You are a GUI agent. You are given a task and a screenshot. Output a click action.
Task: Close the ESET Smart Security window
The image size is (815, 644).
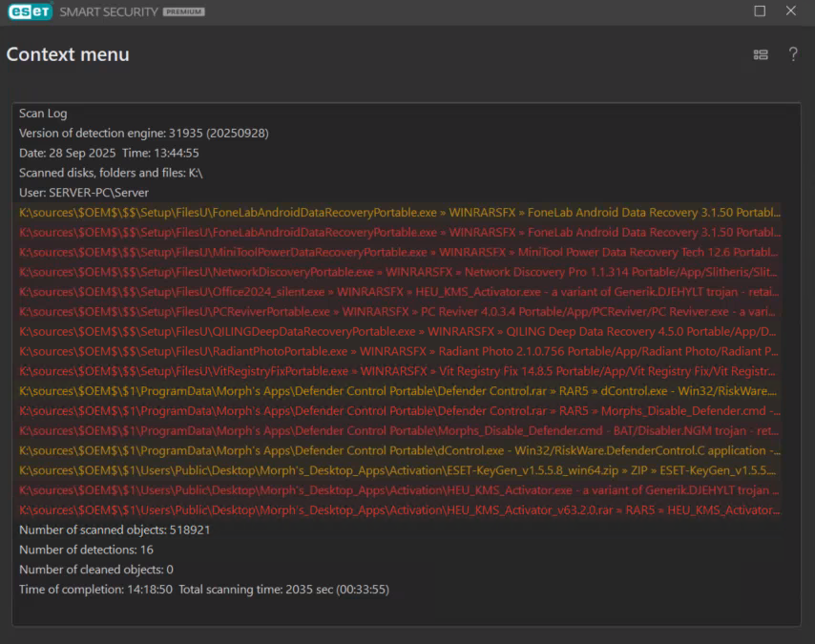(x=791, y=11)
